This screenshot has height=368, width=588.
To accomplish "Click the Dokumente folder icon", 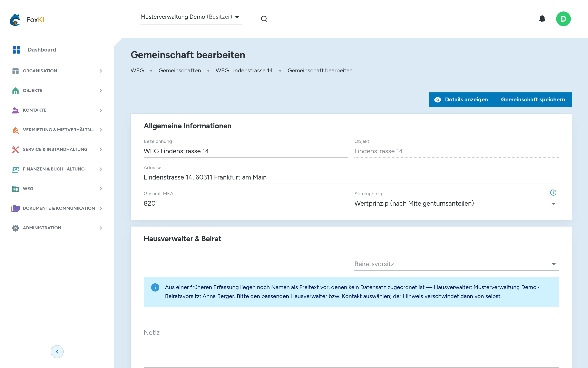I will click(15, 208).
